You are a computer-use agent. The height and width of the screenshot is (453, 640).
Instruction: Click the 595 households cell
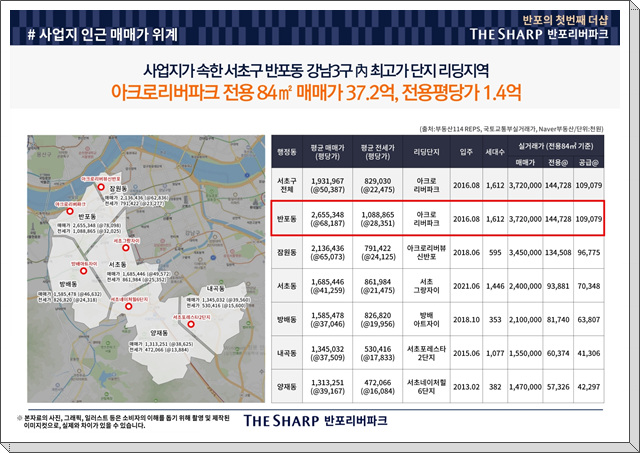(x=495, y=253)
